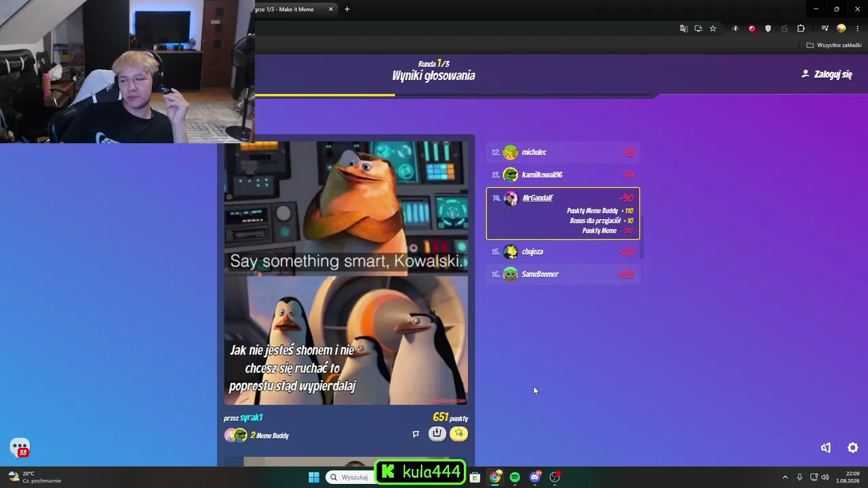The image size is (868, 488).
Task: Report the meme with the flag icon
Action: [416, 434]
